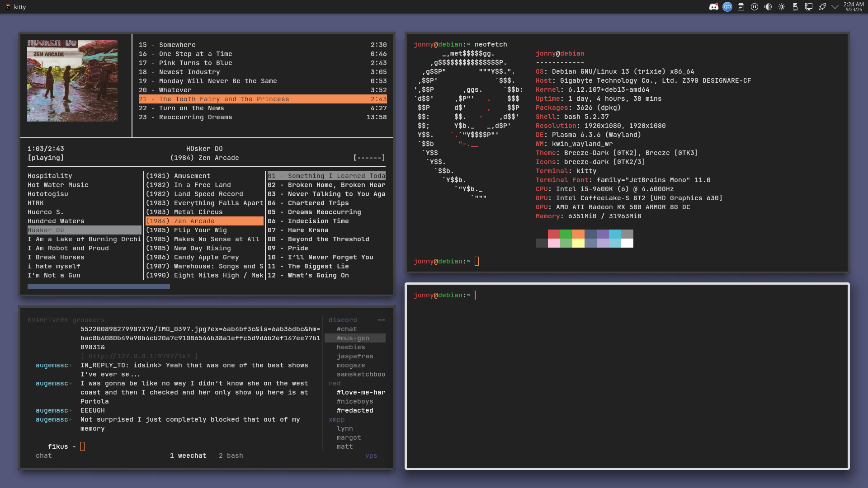Open the brightness and color tray icon

(x=781, y=7)
